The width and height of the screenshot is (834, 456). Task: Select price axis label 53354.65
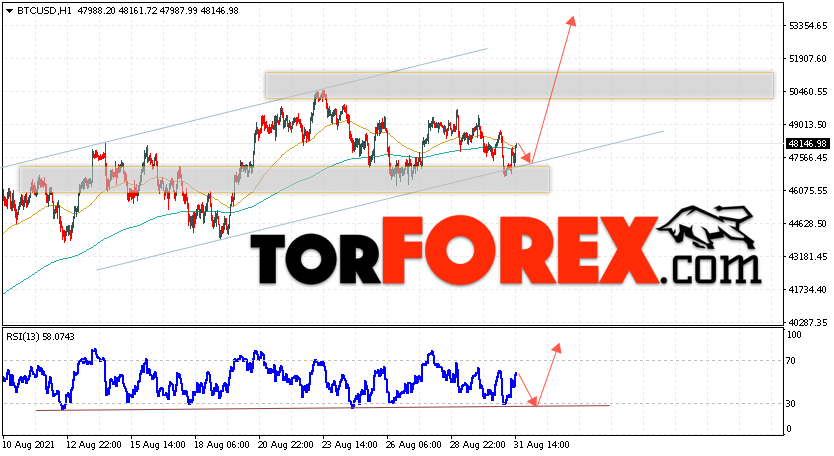click(x=808, y=26)
